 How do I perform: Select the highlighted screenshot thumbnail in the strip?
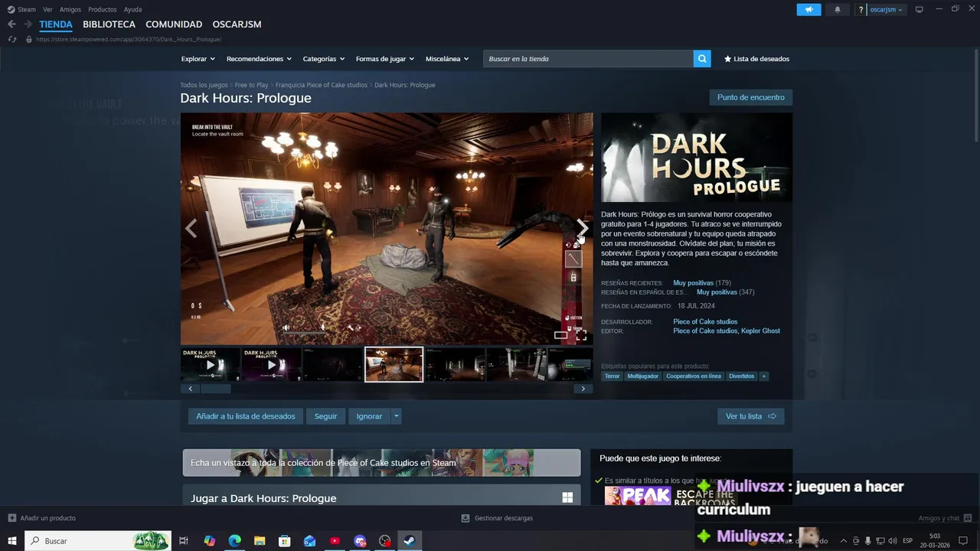pyautogui.click(x=394, y=364)
